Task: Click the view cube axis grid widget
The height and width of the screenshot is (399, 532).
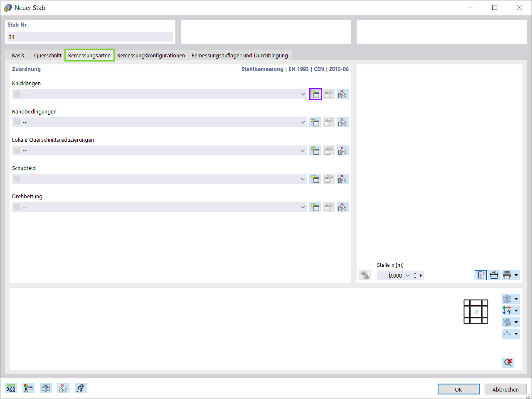Action: tap(476, 312)
